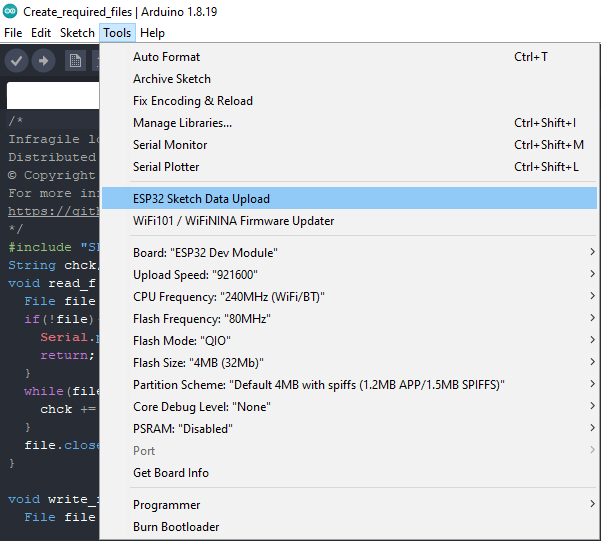The width and height of the screenshot is (601, 541).
Task: Open the File menu
Action: click(13, 33)
